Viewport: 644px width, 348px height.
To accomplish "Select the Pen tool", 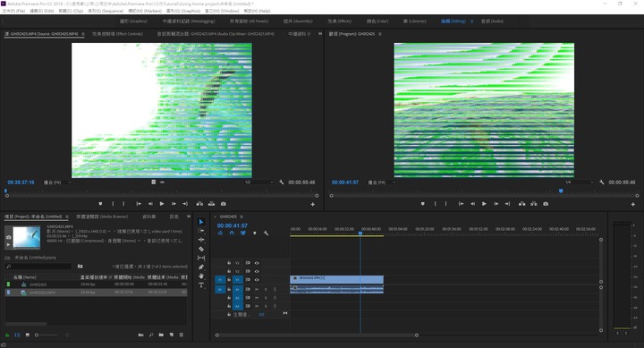I will point(201,267).
